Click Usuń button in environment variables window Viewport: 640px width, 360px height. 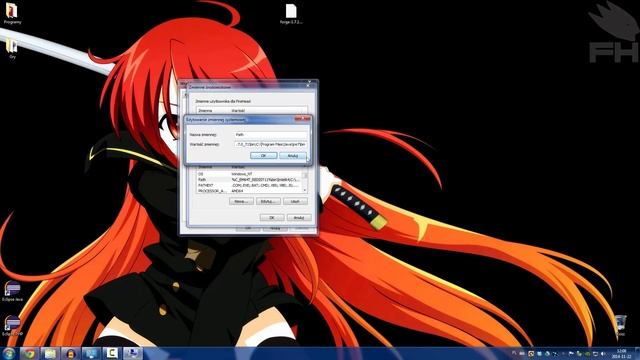[295, 202]
